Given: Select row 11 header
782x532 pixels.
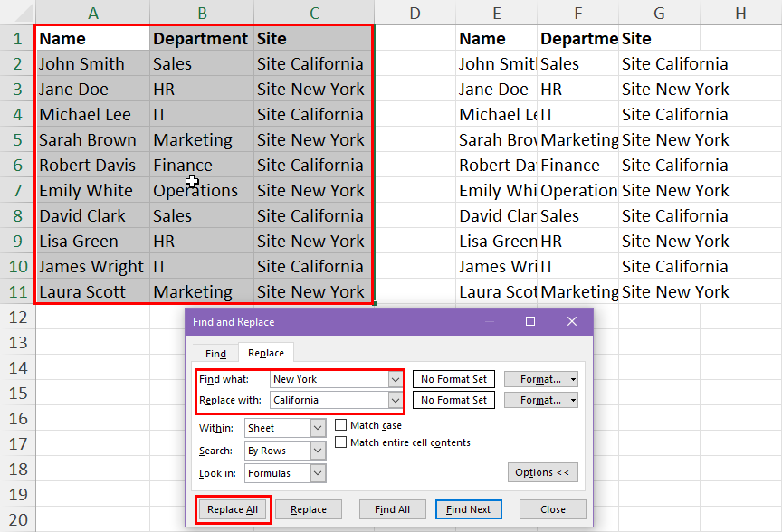Looking at the screenshot, I should coord(18,291).
